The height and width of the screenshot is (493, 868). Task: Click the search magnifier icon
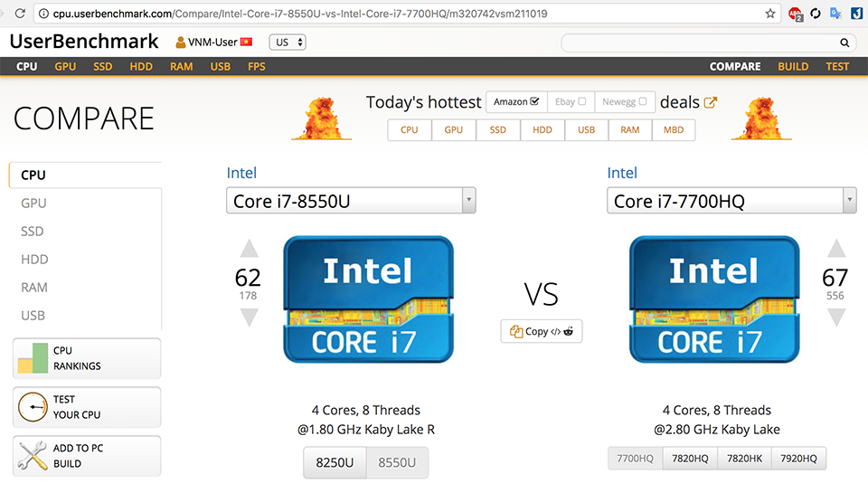(x=844, y=43)
